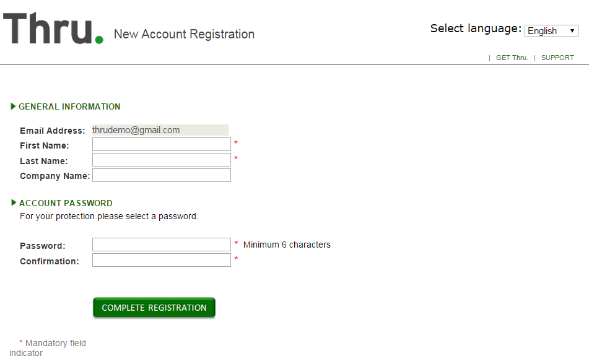Click the red asterisk beside First Name

tap(236, 143)
